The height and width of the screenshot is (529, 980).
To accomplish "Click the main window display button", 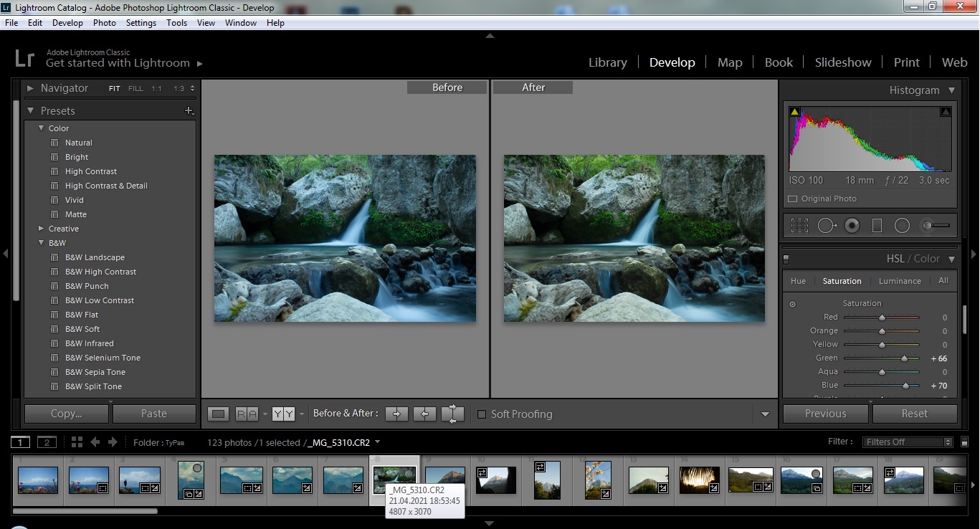I will 21,442.
